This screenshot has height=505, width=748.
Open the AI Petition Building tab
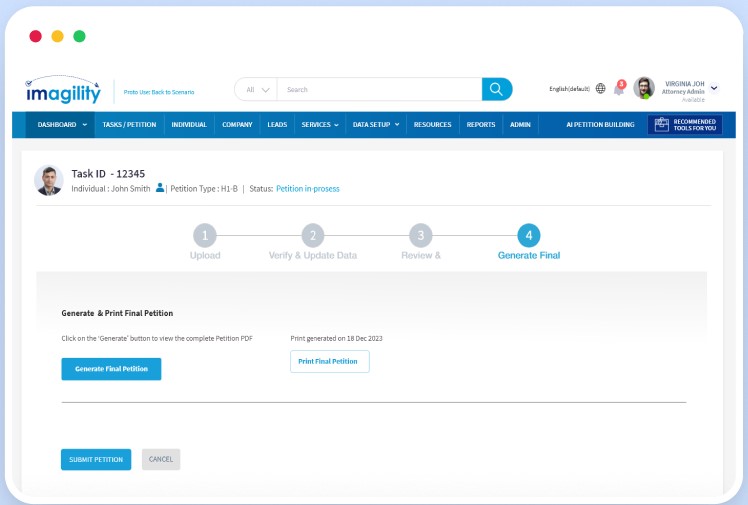pyautogui.click(x=600, y=125)
